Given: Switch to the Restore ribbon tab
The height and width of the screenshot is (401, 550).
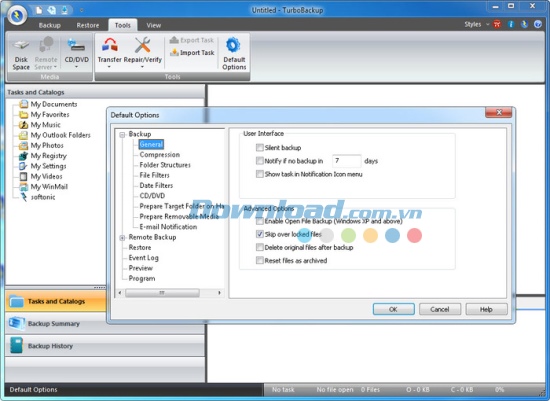Looking at the screenshot, I should (88, 25).
